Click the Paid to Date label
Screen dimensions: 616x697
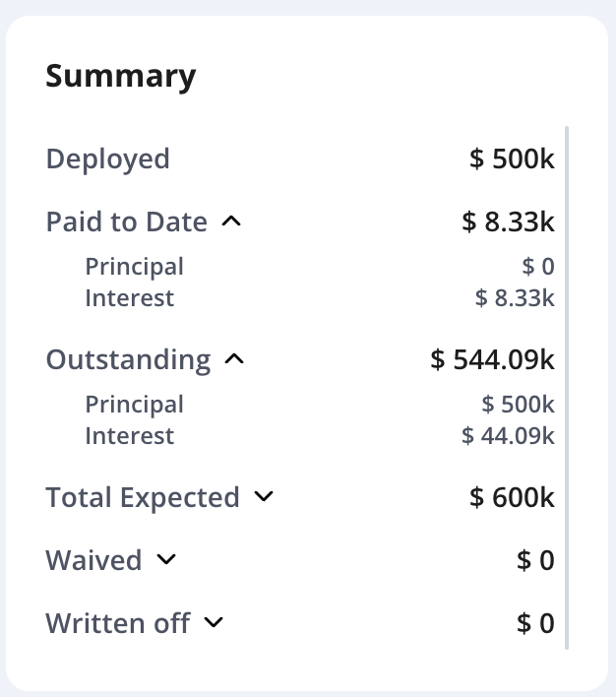point(126,222)
